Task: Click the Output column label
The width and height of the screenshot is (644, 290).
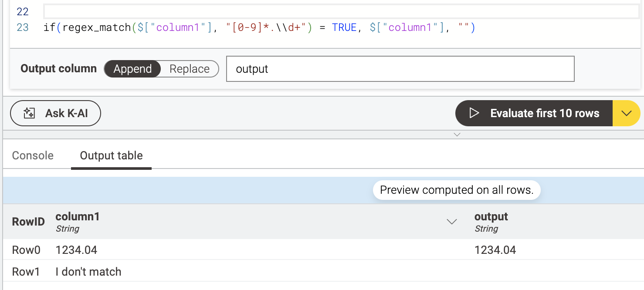Action: click(x=59, y=69)
